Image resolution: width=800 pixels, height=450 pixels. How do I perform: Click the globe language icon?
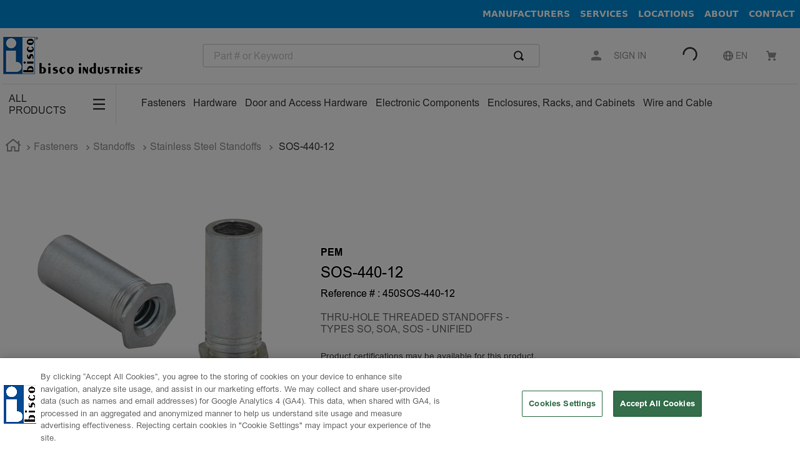tap(728, 56)
